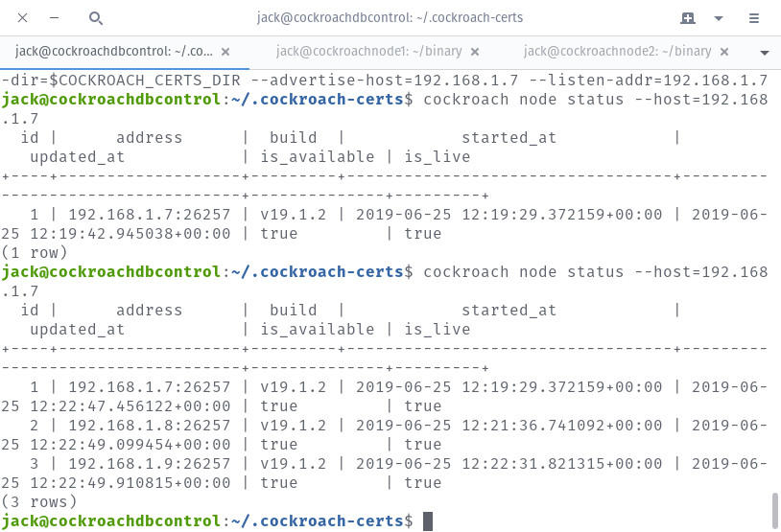
Task: Minimize the terminal window
Action: [x=55, y=18]
